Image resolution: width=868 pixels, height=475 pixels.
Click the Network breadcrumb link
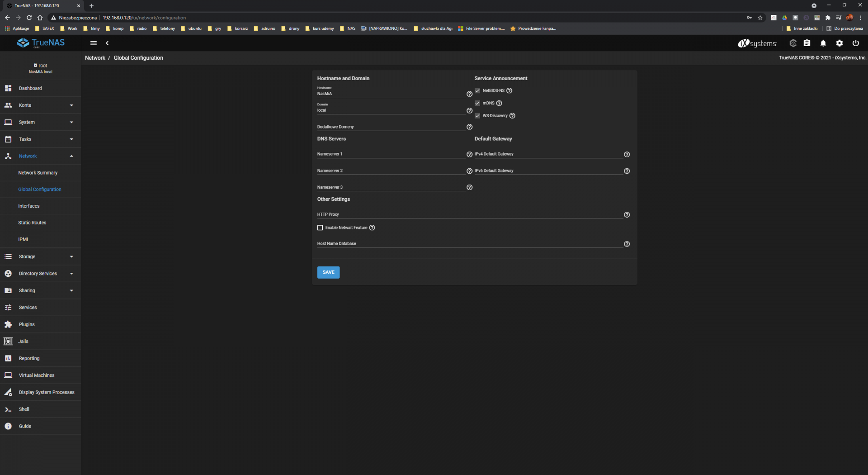coord(95,58)
